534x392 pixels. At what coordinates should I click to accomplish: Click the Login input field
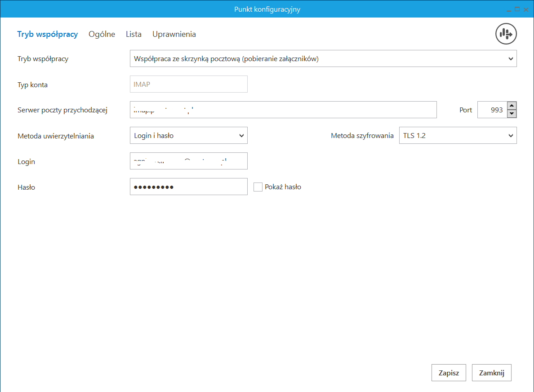click(188, 161)
